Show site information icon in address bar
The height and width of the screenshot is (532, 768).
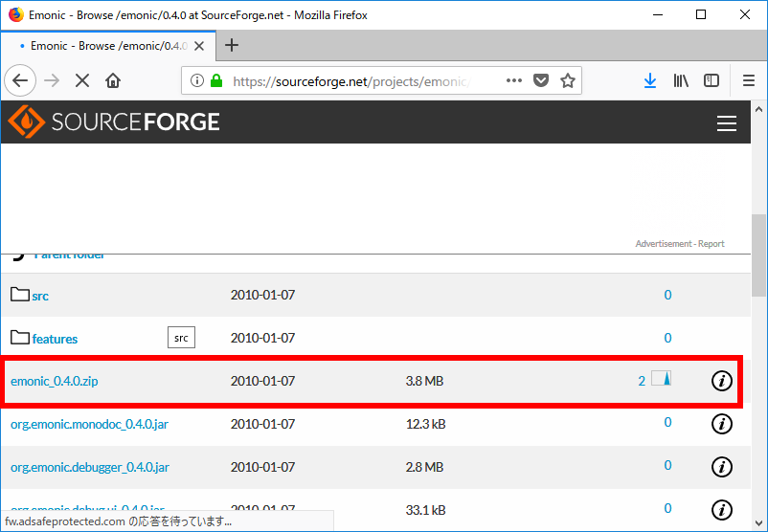(197, 80)
